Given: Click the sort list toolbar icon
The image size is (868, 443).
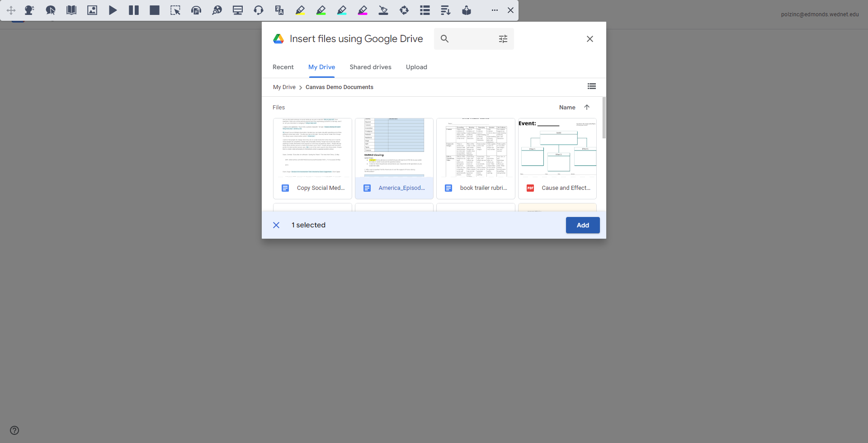Looking at the screenshot, I should click(446, 10).
